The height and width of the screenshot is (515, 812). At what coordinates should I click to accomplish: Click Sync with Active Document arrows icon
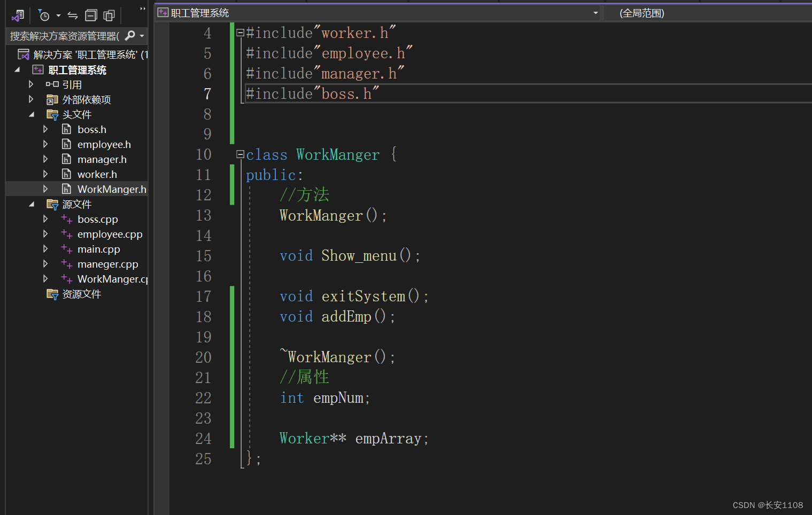(73, 15)
